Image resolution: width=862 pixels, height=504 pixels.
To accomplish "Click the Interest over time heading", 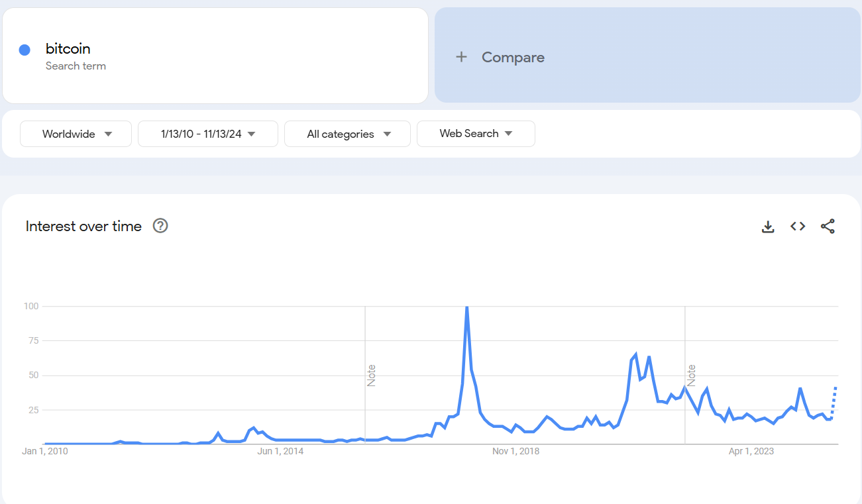I will tap(83, 227).
